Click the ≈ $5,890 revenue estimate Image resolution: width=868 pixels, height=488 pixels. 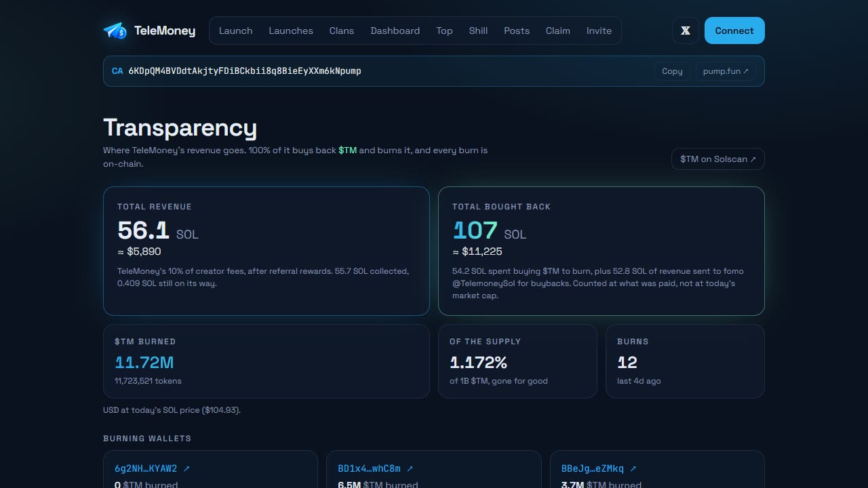click(139, 251)
